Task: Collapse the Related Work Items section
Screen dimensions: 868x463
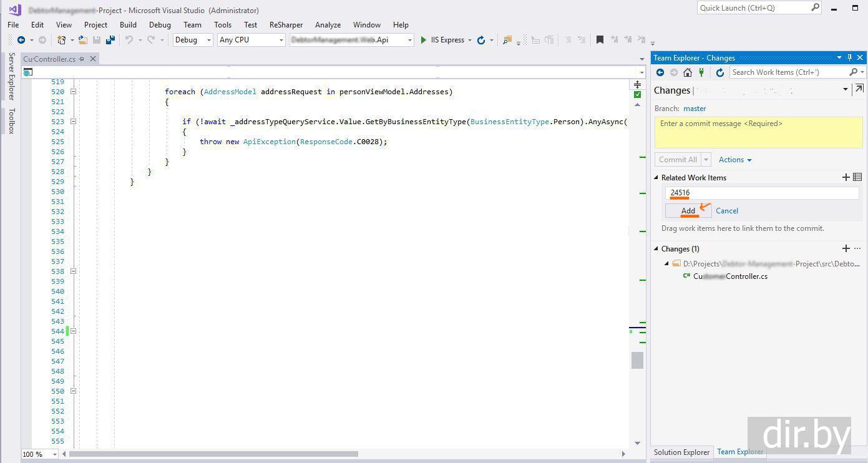Action: [x=656, y=178]
